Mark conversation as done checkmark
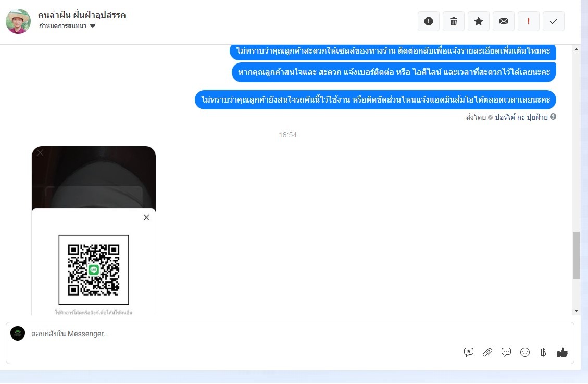This screenshot has width=588, height=384. pos(554,21)
